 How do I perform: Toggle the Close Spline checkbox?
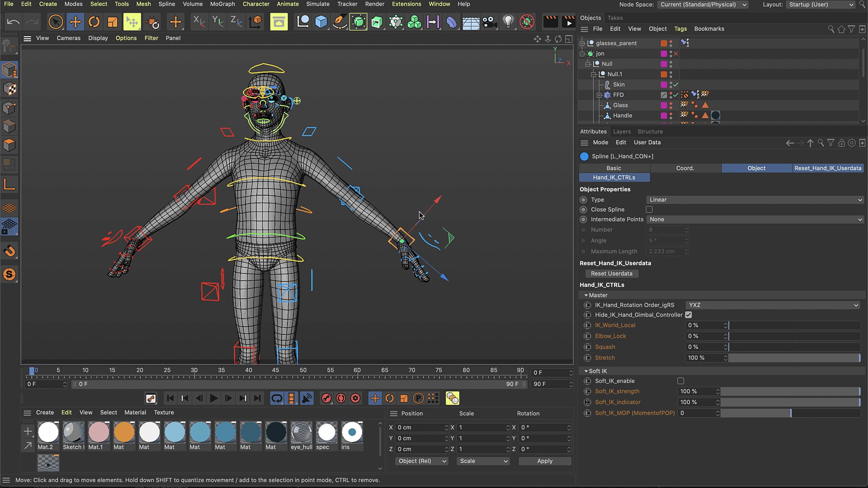point(649,210)
